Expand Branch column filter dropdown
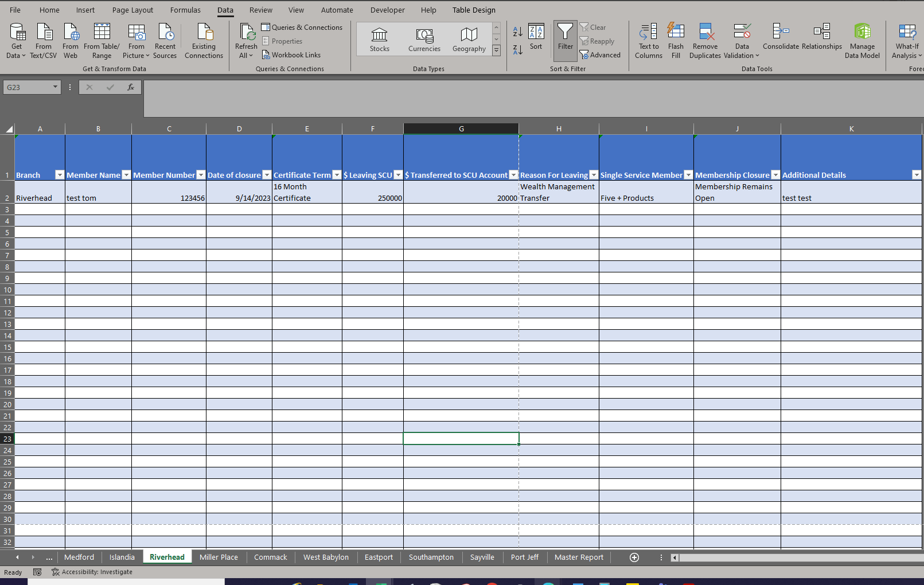Screen dimensions: 924x585 (x=59, y=175)
